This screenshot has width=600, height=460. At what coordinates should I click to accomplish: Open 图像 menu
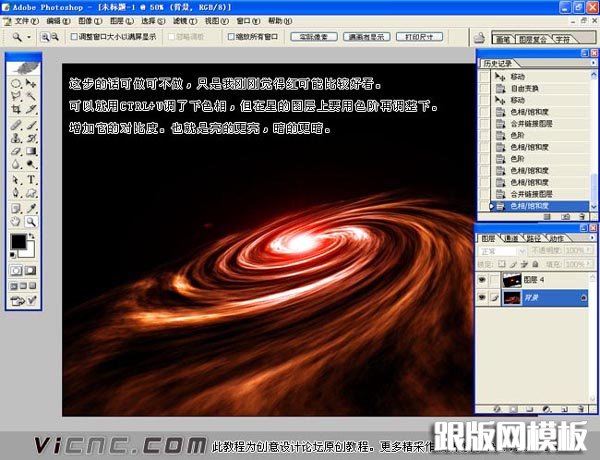[x=90, y=21]
